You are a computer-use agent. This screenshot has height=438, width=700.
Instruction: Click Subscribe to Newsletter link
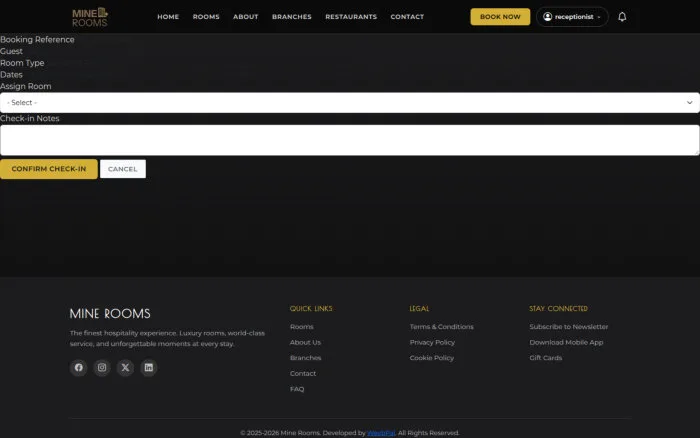point(569,327)
